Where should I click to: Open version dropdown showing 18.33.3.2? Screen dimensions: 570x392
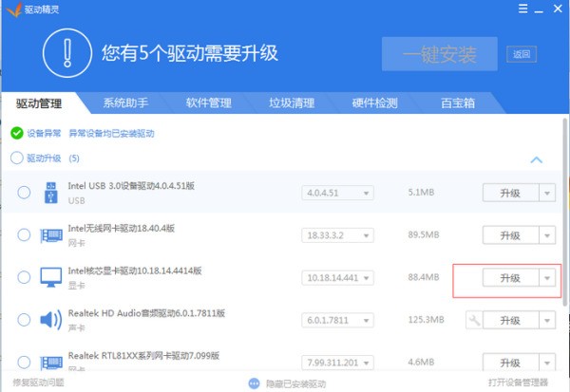tap(337, 235)
